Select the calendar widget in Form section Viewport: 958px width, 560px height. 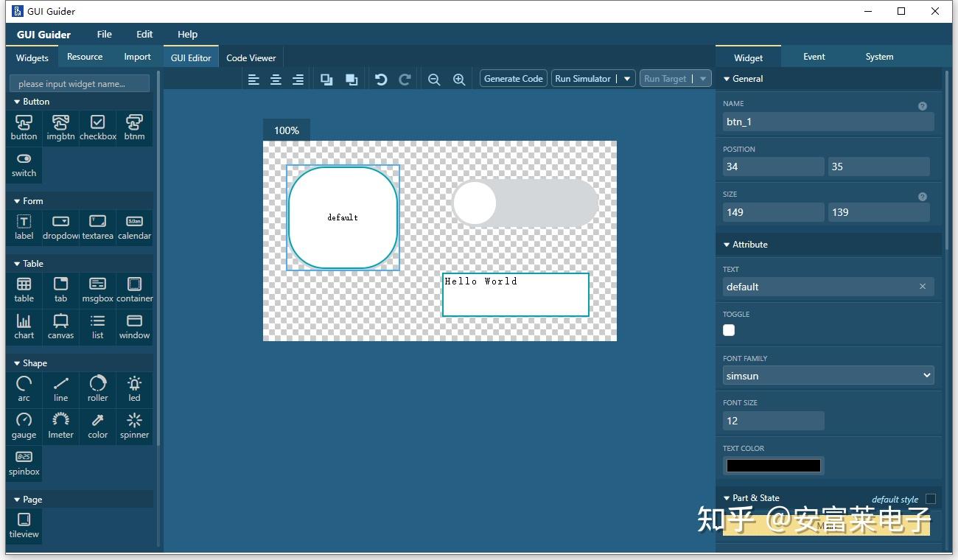click(x=134, y=227)
